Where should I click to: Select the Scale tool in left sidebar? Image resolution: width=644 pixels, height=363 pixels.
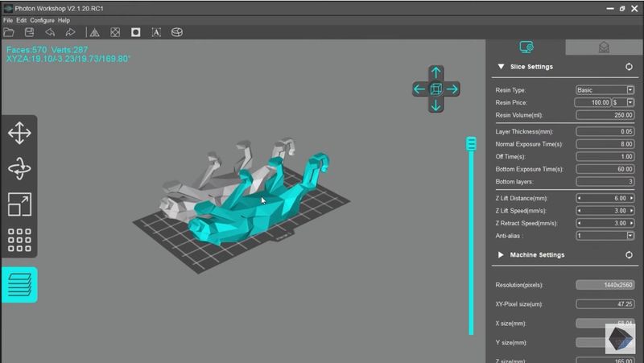19,204
